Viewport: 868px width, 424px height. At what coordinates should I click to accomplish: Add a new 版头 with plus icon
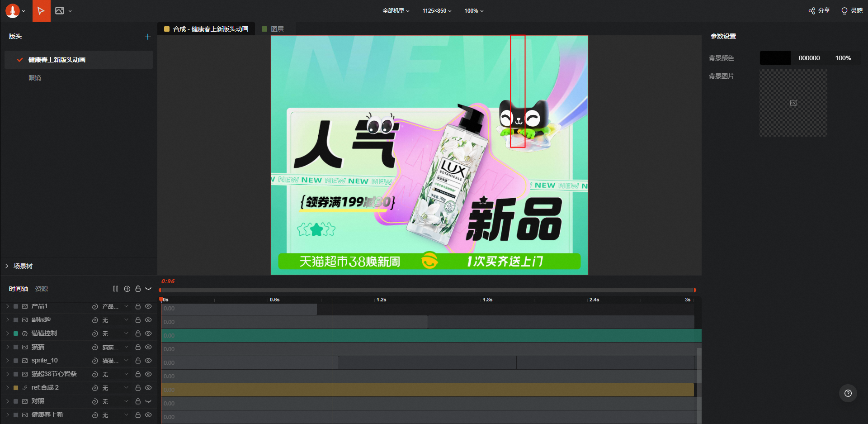click(147, 37)
